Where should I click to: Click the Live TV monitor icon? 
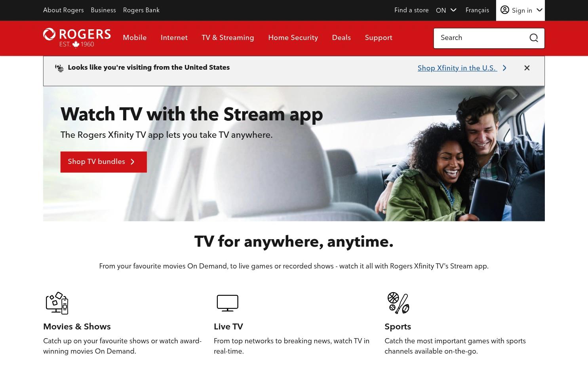(228, 303)
